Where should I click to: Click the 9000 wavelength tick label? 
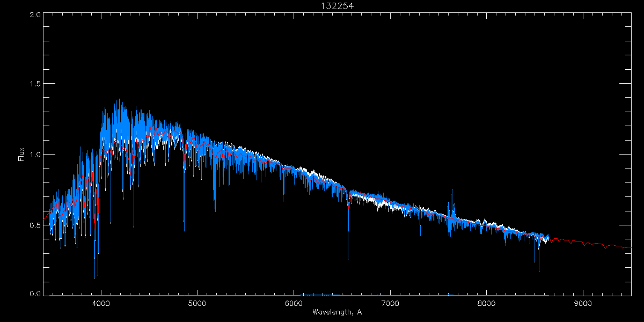583,303
